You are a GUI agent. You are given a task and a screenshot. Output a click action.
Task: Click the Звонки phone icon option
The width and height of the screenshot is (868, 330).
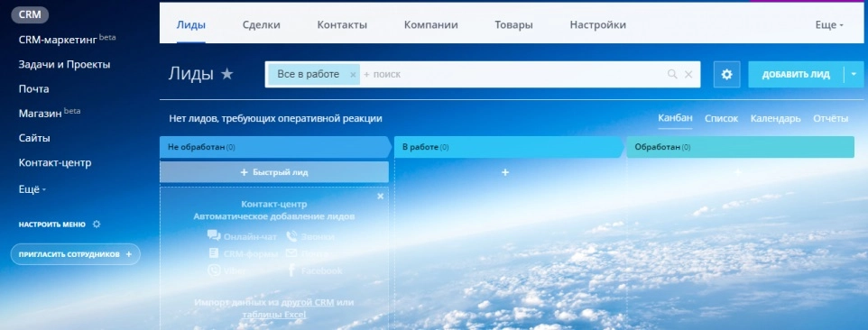291,236
